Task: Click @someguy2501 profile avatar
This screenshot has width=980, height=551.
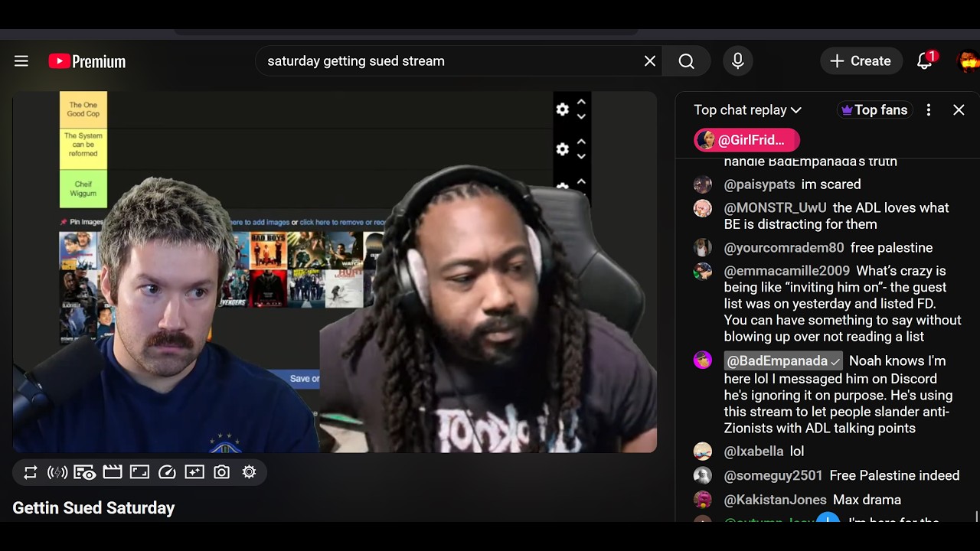Action: tap(703, 476)
